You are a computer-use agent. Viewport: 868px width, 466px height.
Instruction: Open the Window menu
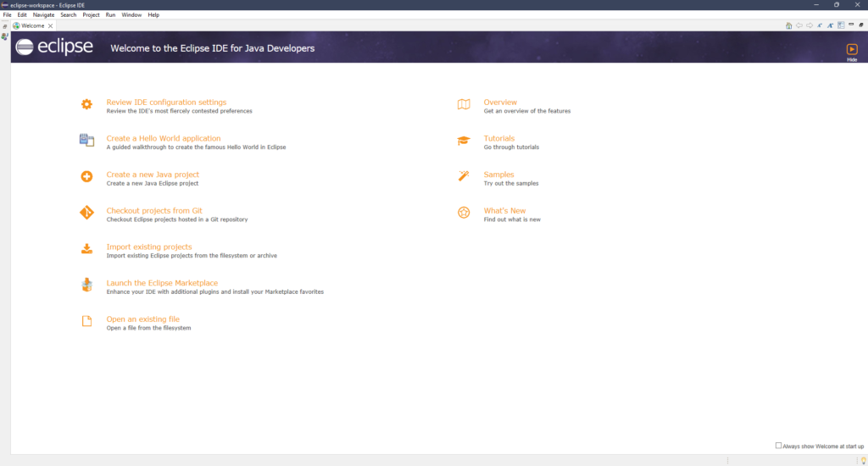tap(131, 15)
